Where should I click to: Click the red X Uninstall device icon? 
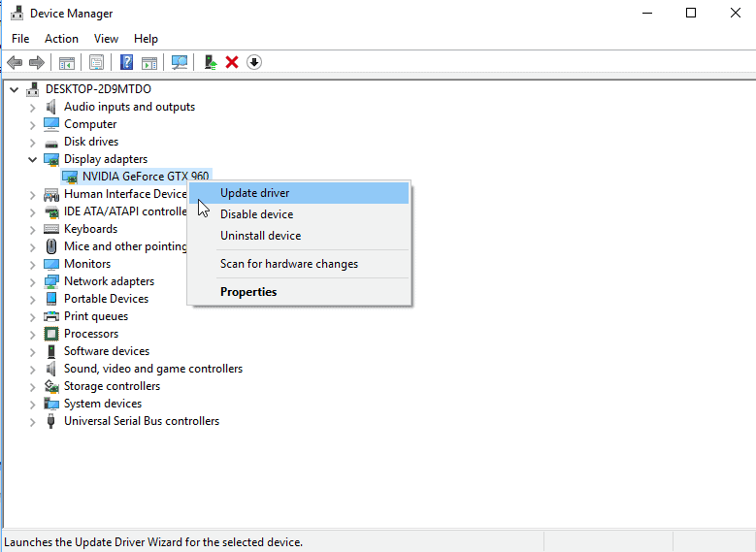click(232, 62)
